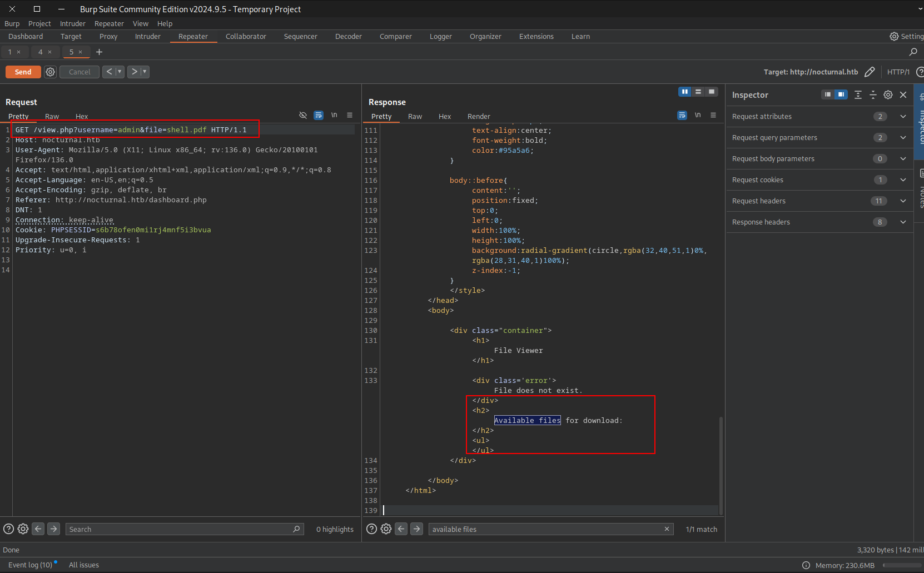924x573 pixels.
Task: Switch to the Decoder tab
Action: tap(348, 37)
